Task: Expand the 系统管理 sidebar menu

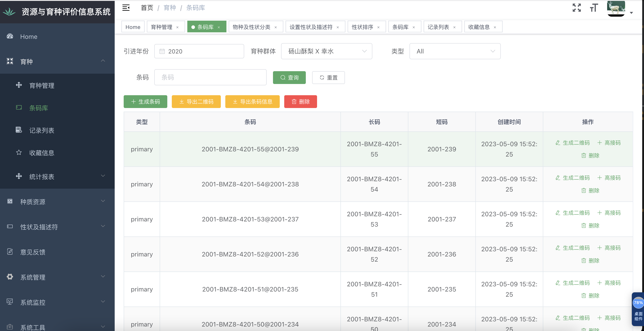Action: pos(57,277)
